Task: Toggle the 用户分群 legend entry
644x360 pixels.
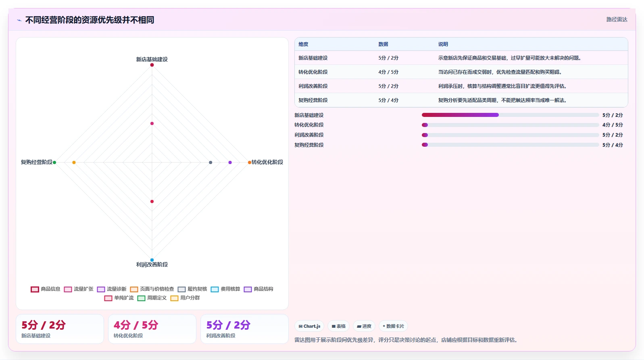Action: (x=185, y=298)
